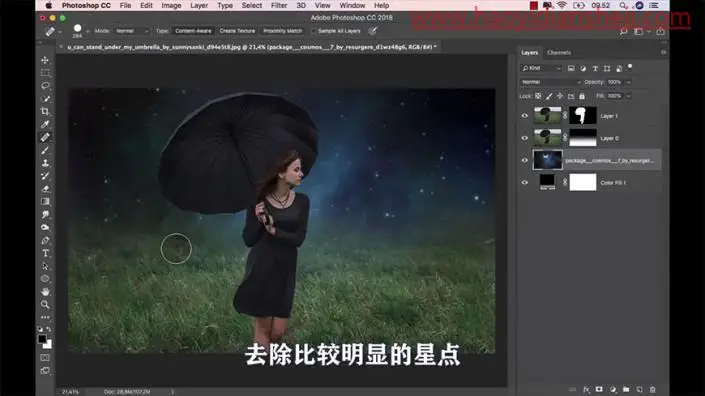Create a new group folder

pyautogui.click(x=626, y=389)
